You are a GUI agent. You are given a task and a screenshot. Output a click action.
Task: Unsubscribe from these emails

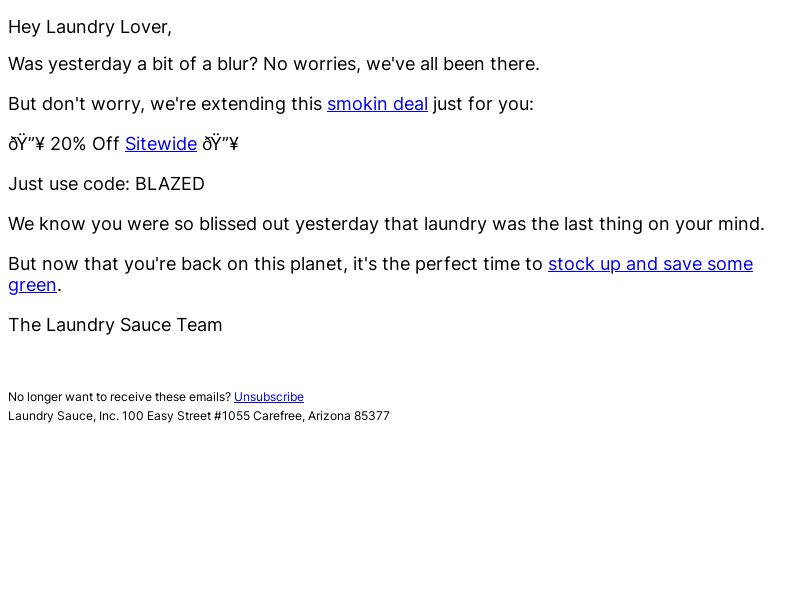click(269, 397)
